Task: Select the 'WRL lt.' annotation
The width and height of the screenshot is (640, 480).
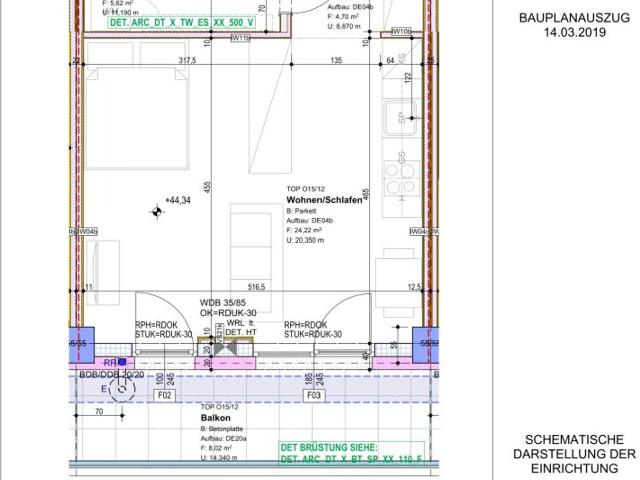Action: 241,323
